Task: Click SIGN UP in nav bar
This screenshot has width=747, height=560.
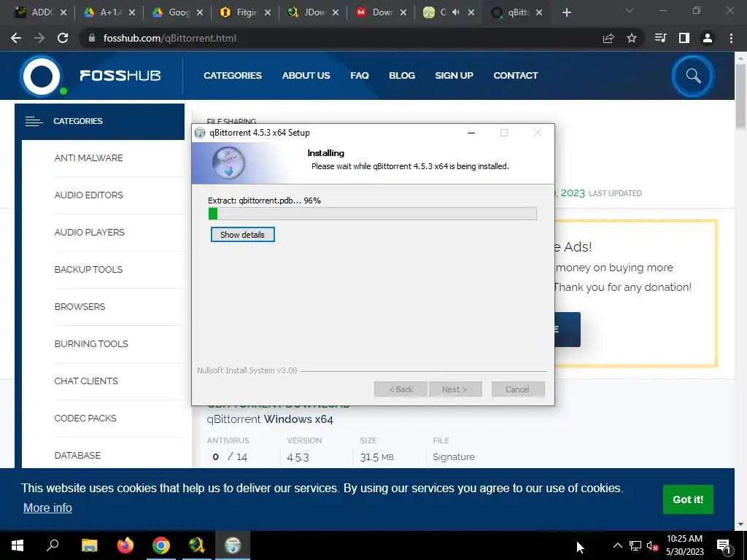Action: point(454,75)
